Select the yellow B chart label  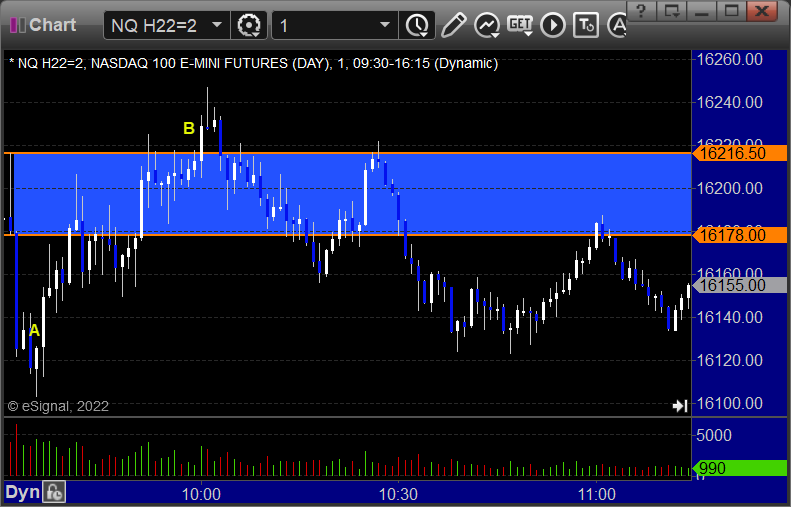pos(189,128)
